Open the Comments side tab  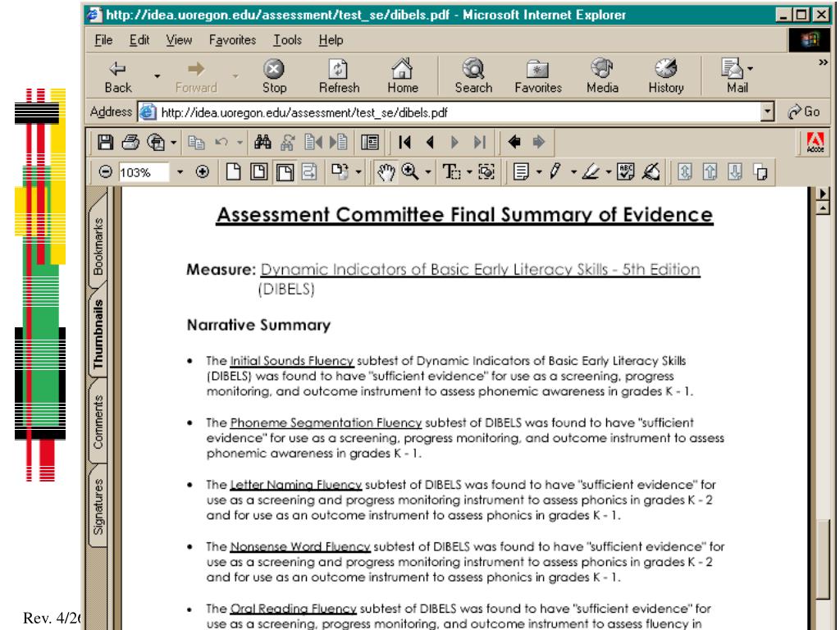(x=98, y=422)
